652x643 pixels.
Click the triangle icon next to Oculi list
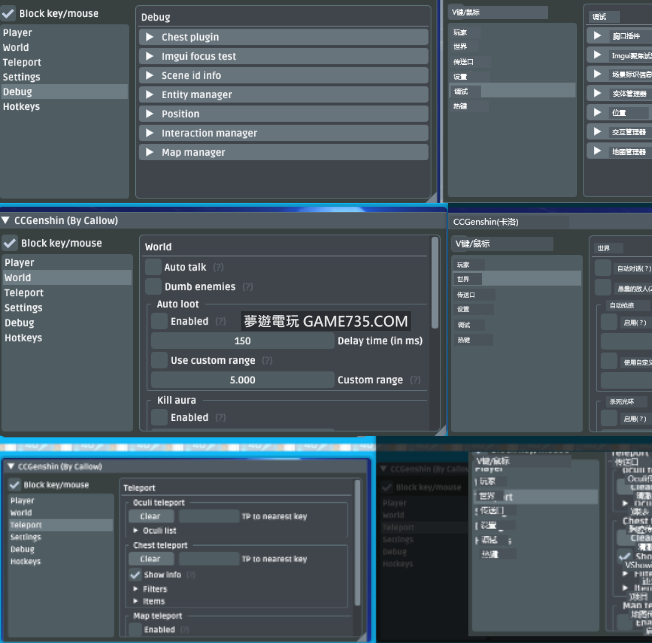(136, 530)
